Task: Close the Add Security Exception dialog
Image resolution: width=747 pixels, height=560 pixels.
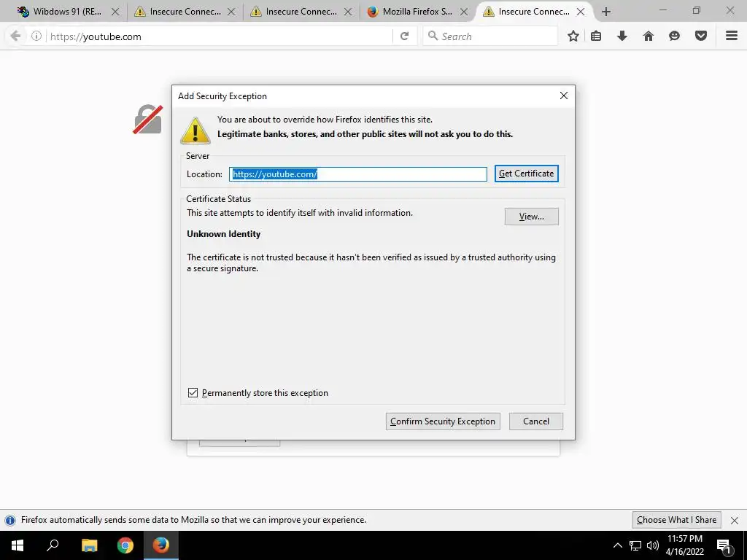Action: tap(564, 96)
